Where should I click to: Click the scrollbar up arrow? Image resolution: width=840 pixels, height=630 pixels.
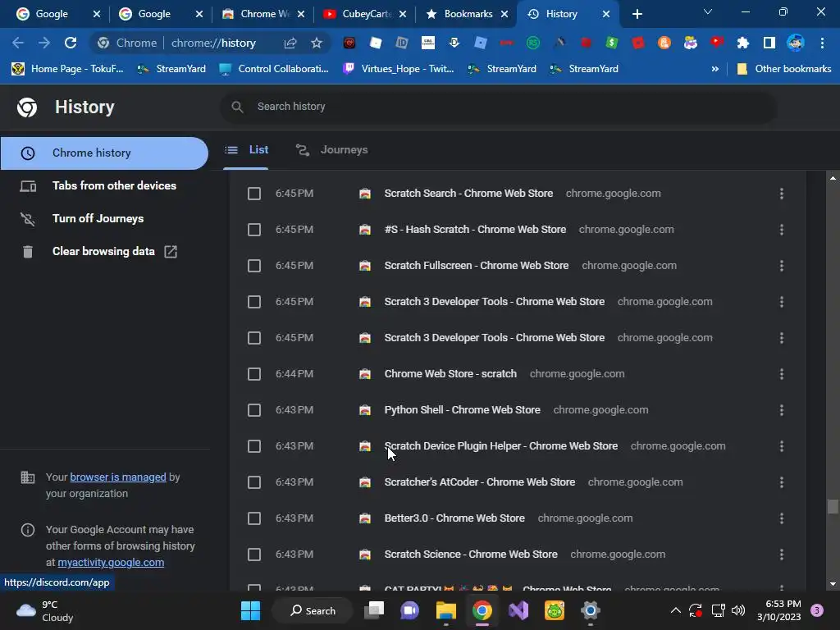[832, 178]
